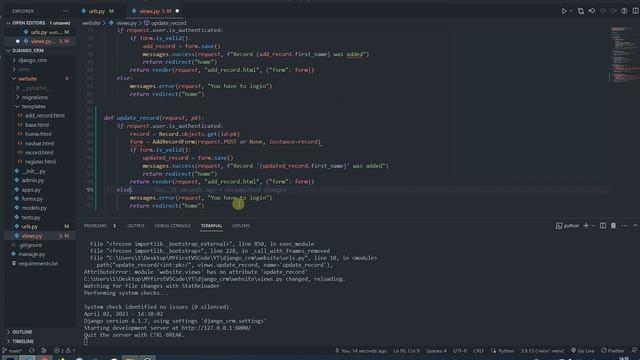Expand the django_crm folder
This screenshot has width=640, height=360.
[33, 60]
